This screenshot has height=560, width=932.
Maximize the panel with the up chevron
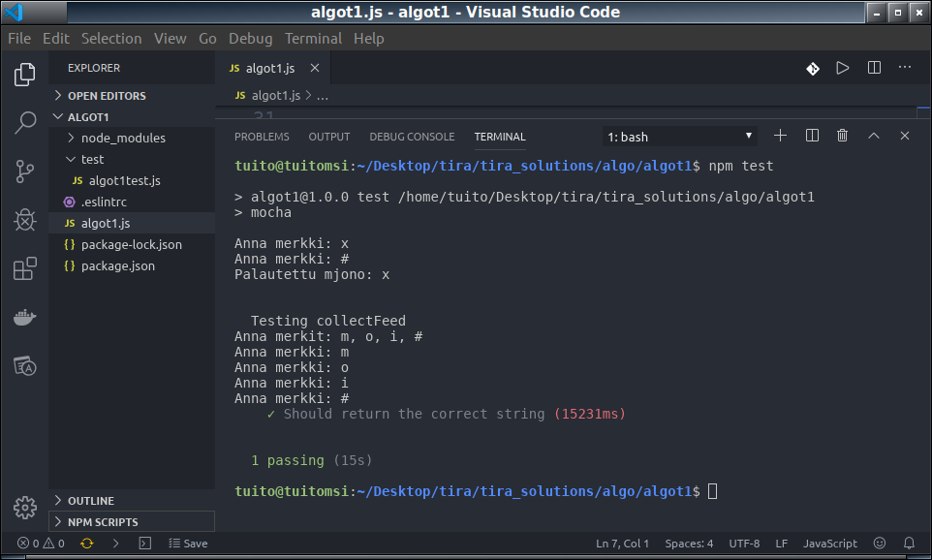click(x=873, y=136)
